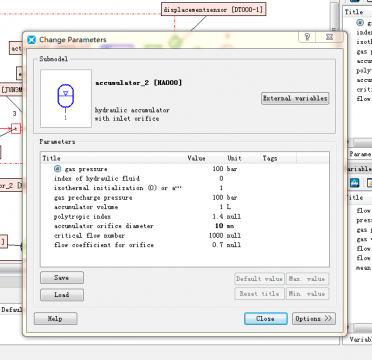372x360 pixels.
Task: Click the Unit column header
Action: 243,158
